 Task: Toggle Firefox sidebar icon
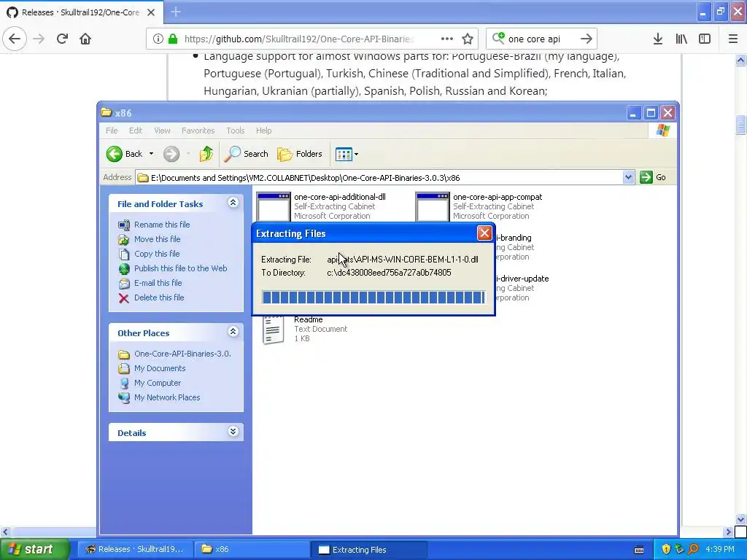(705, 39)
